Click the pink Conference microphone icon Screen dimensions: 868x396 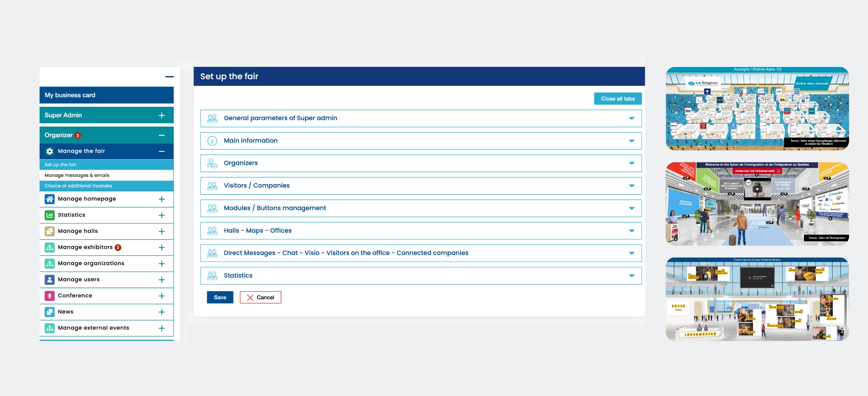(50, 296)
